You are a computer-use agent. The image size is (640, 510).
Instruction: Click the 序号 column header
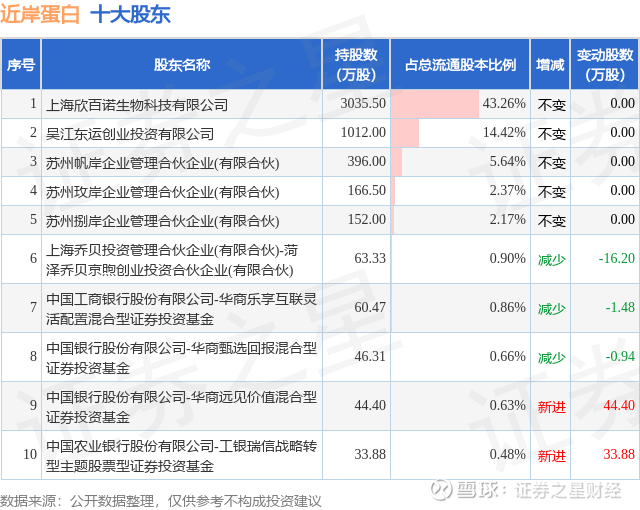point(21,64)
